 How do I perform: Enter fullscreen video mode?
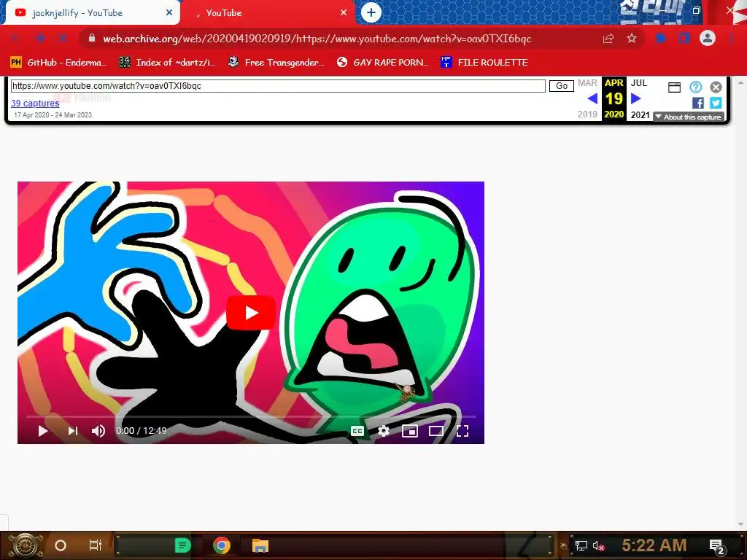click(462, 431)
